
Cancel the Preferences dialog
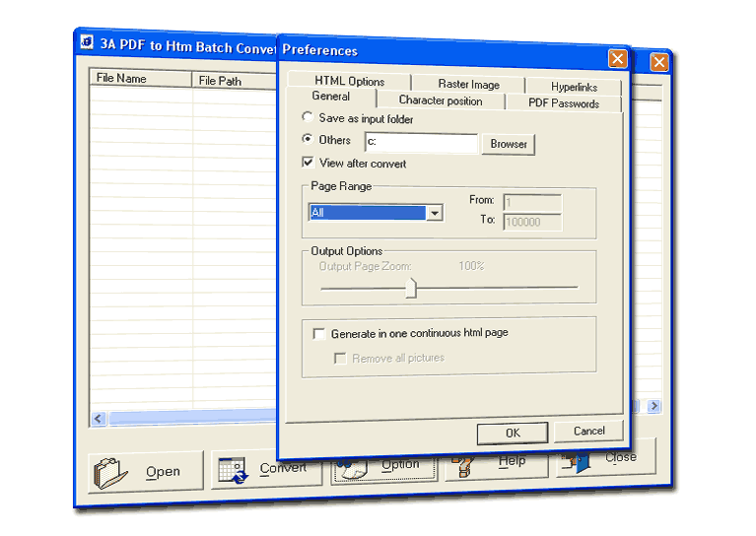coord(588,431)
